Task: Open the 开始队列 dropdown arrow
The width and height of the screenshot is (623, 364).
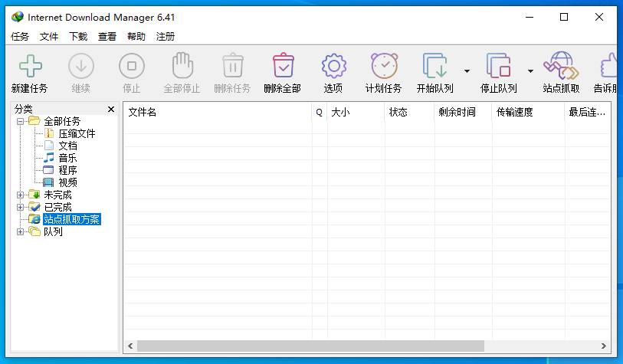Action: pyautogui.click(x=467, y=71)
